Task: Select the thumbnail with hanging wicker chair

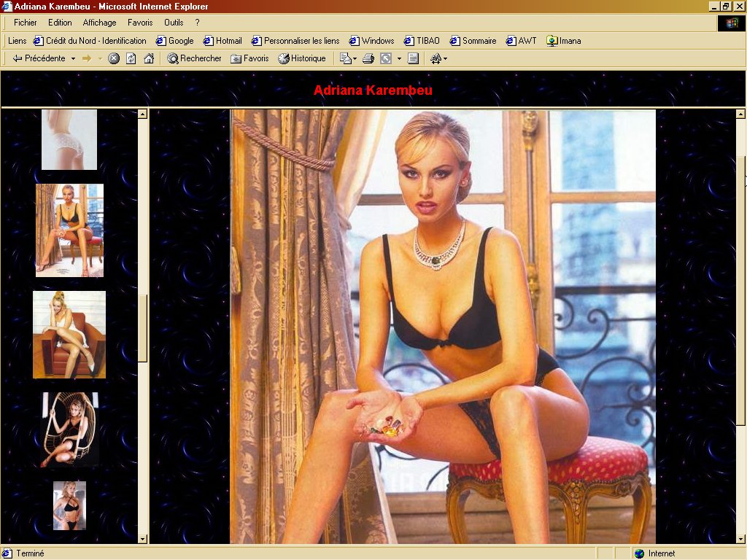Action: [x=69, y=429]
